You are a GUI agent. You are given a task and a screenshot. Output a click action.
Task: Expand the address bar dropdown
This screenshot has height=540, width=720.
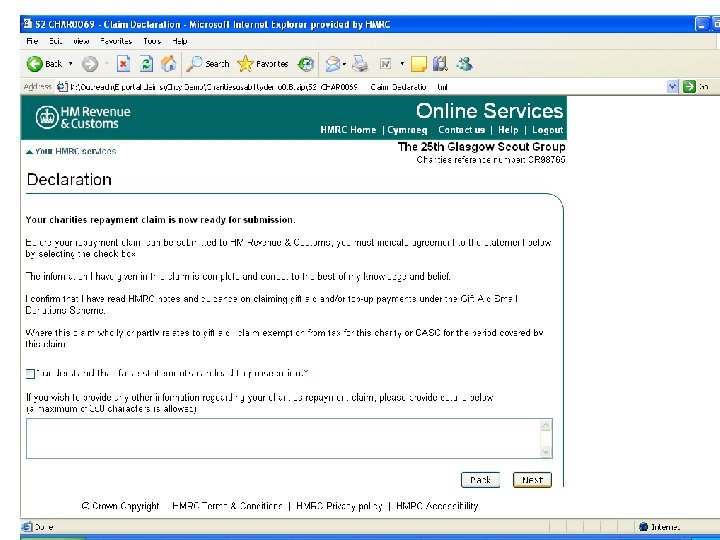point(672,86)
